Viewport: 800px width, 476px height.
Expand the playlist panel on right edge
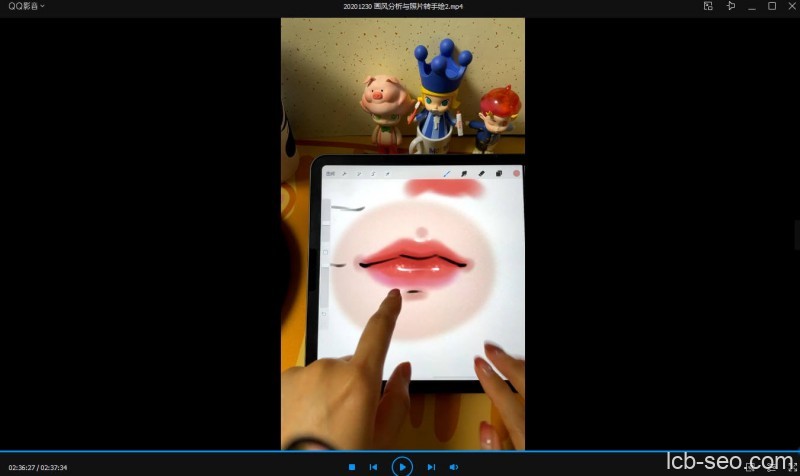(796, 236)
